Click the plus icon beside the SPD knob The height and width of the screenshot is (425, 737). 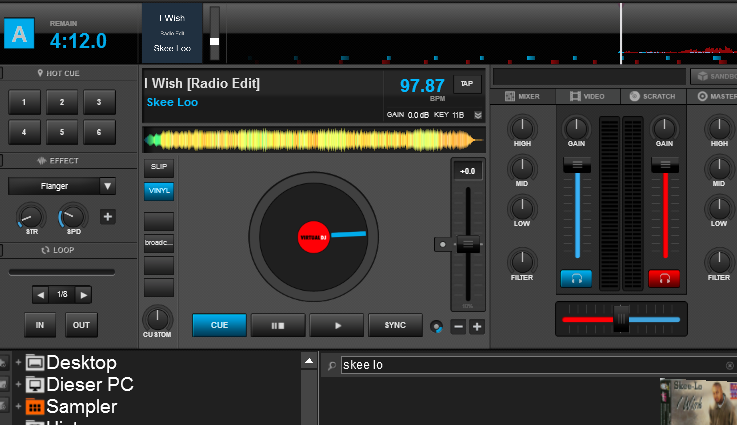(108, 216)
